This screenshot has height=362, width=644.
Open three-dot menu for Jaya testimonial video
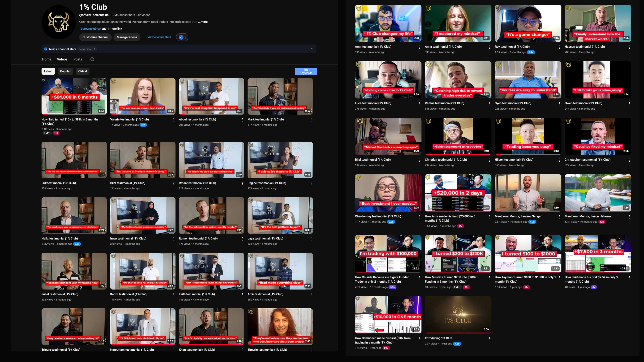(x=311, y=239)
